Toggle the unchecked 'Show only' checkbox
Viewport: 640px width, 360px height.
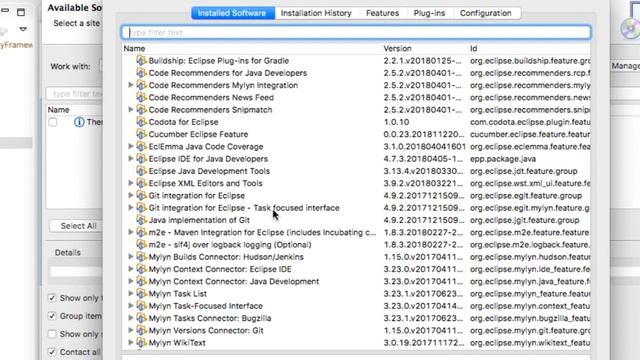52,334
